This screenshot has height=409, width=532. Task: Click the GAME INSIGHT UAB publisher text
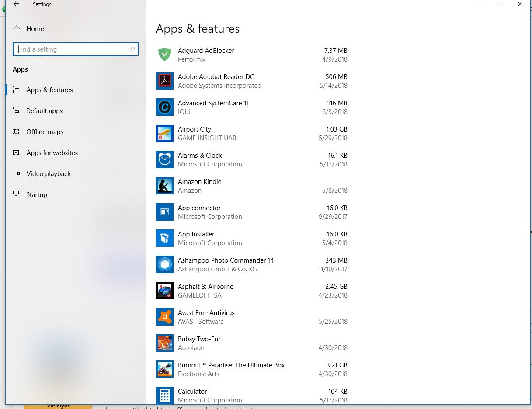coord(207,138)
